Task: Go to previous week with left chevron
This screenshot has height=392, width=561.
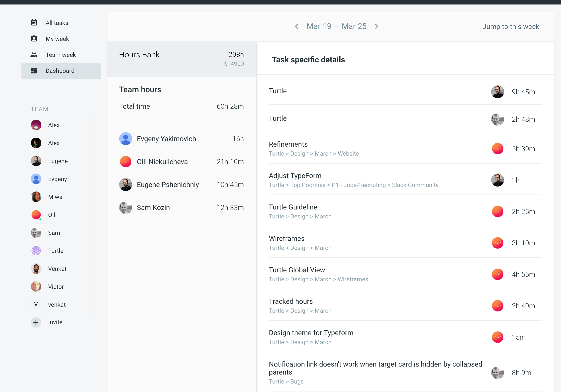Action: (296, 26)
